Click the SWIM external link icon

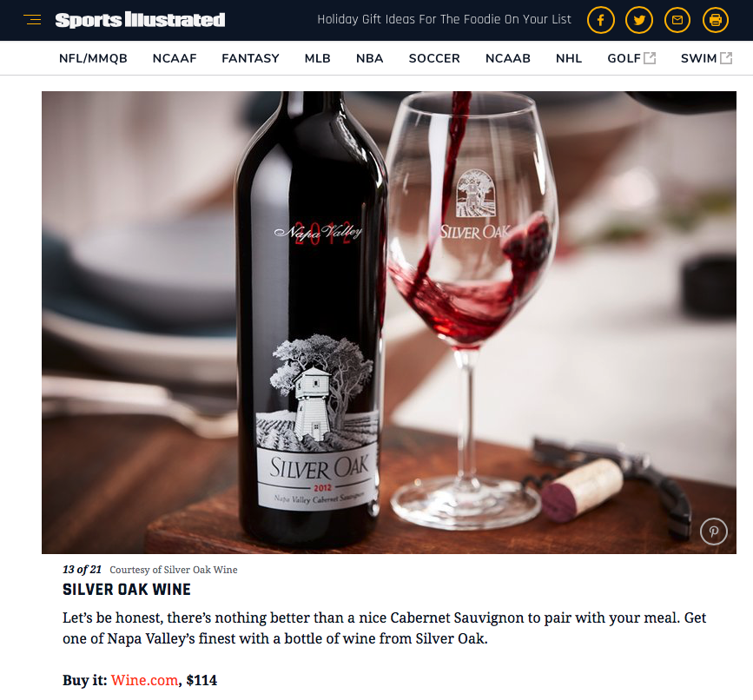point(726,58)
